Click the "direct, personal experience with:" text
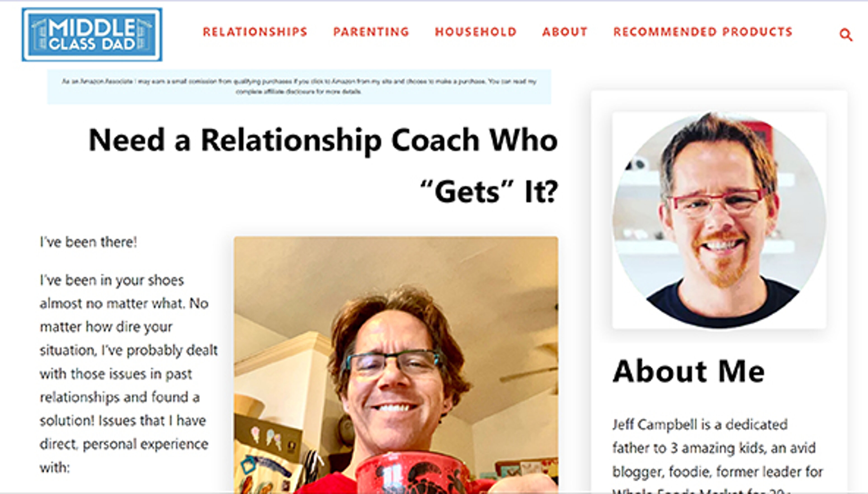Image resolution: width=868 pixels, height=494 pixels. tap(124, 456)
